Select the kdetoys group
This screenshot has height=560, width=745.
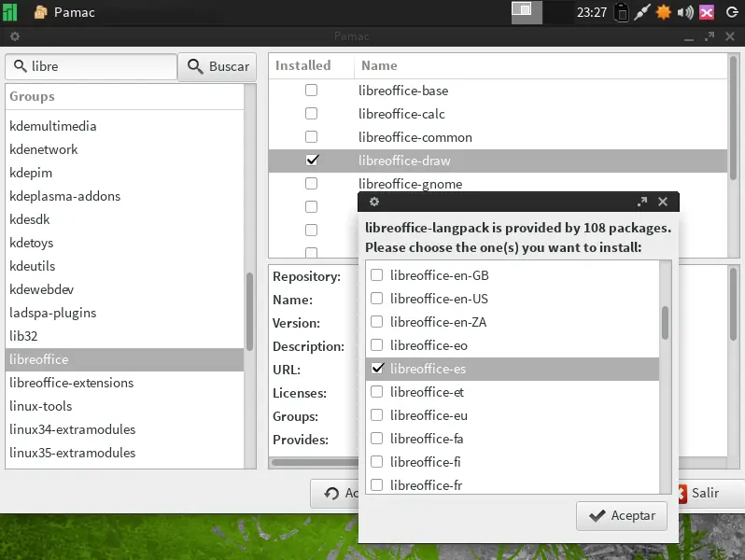(x=124, y=243)
